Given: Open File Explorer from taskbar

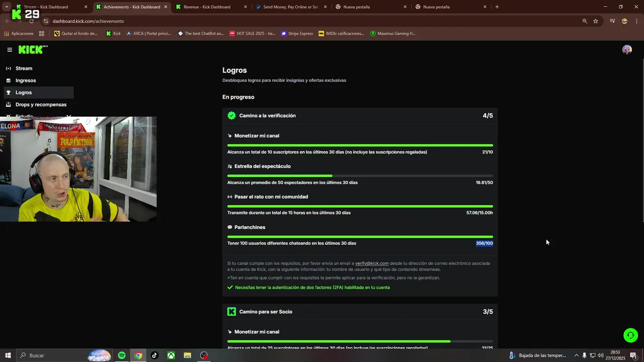Looking at the screenshot, I should [x=187, y=355].
